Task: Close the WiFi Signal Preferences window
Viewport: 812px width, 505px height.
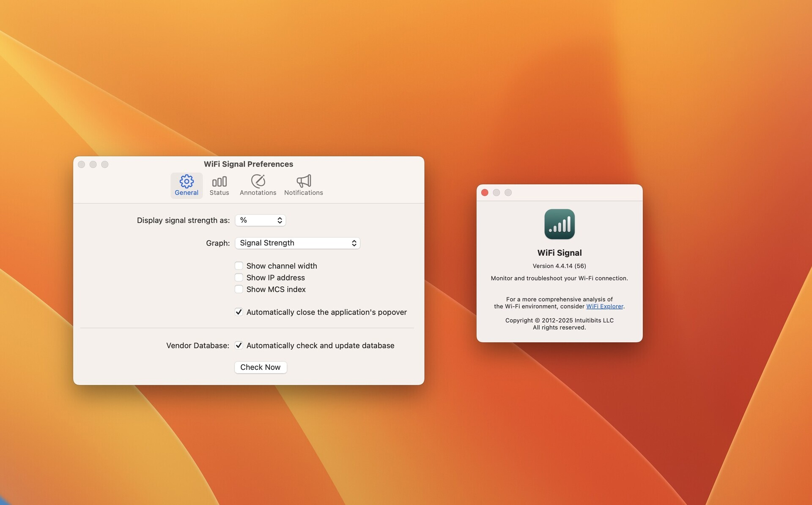Action: click(82, 164)
